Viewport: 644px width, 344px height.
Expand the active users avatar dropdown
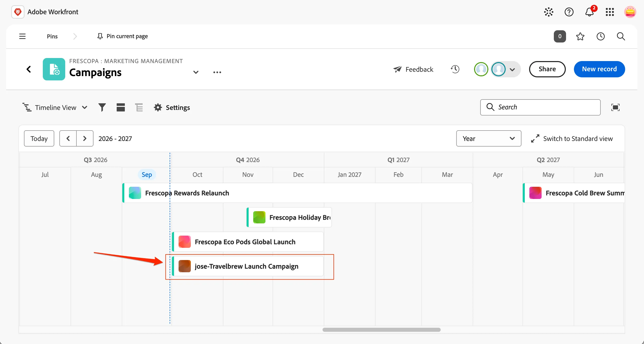(512, 69)
